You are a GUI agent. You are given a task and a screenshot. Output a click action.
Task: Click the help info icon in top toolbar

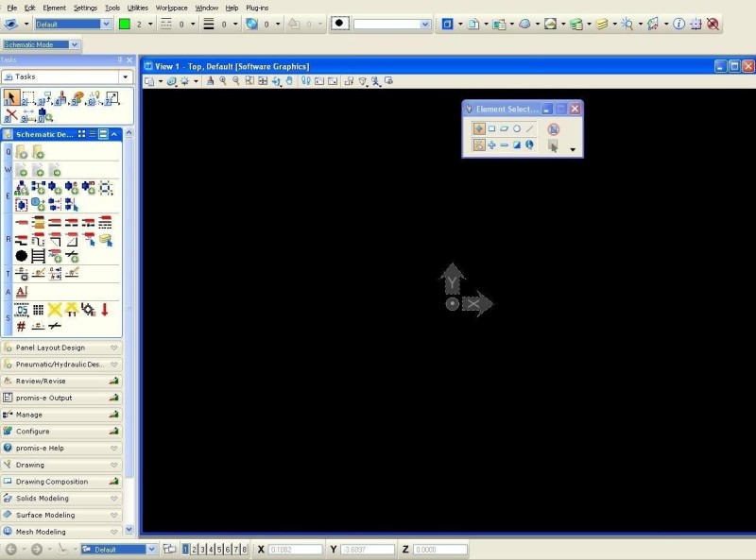(x=679, y=24)
